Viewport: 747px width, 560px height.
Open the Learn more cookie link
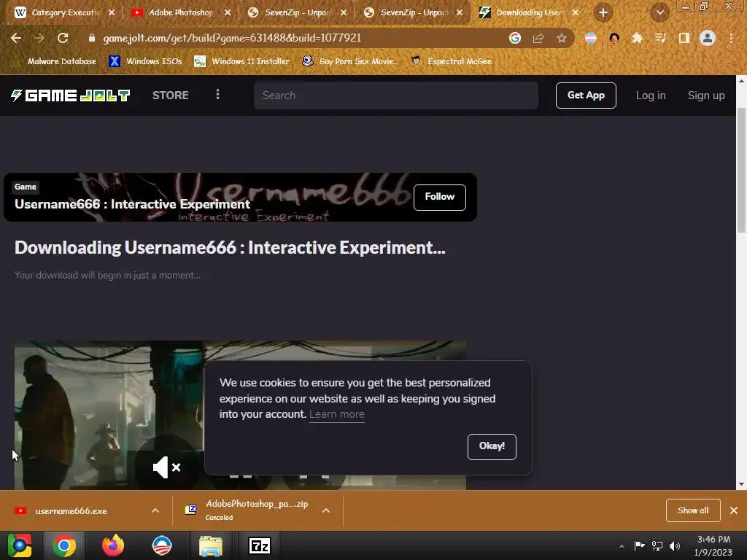point(337,414)
